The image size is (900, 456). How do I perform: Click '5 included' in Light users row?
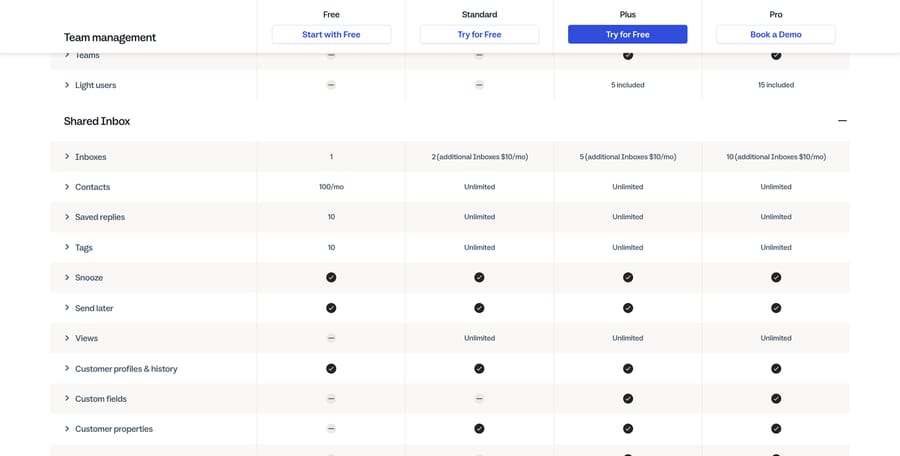(x=628, y=85)
